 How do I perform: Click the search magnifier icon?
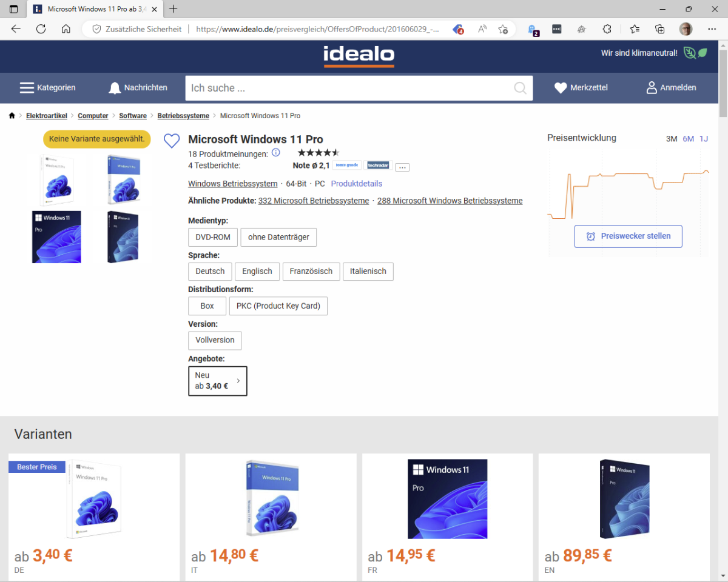click(520, 88)
